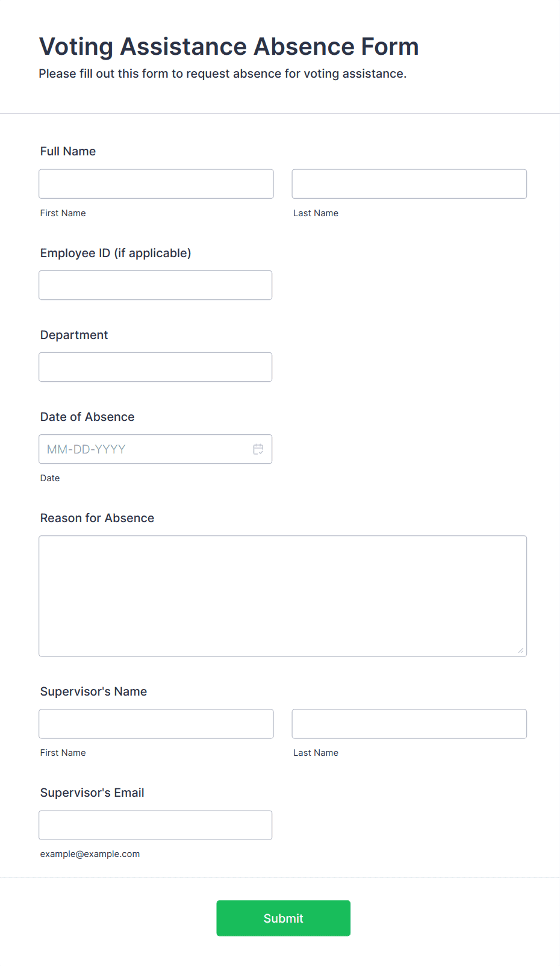This screenshot has width=560, height=966.
Task: Click the Department label text
Action: [74, 335]
